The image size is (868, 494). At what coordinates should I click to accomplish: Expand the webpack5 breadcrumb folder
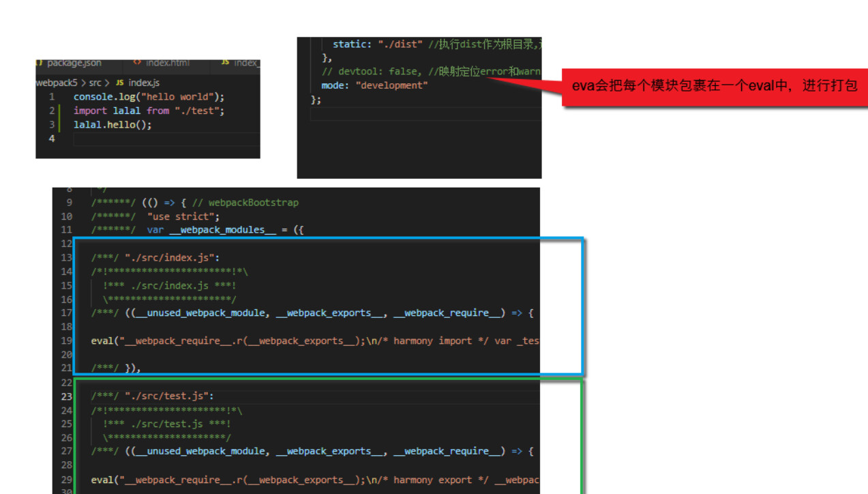coord(57,83)
